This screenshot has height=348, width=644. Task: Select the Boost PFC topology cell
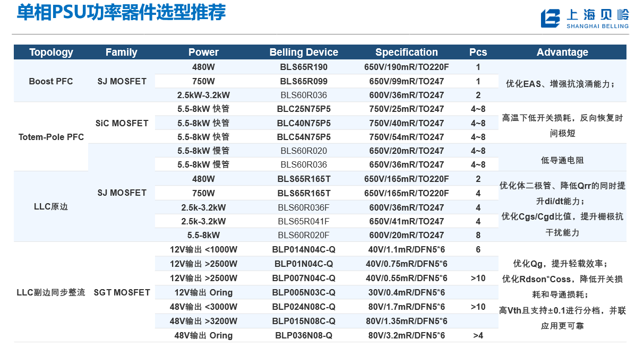click(x=51, y=81)
